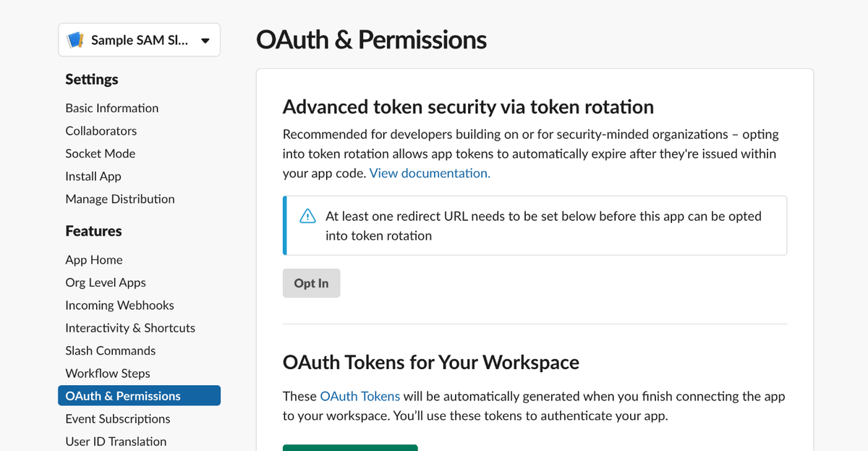868x451 pixels.
Task: Open the app selector dropdown arrow
Action: click(205, 41)
